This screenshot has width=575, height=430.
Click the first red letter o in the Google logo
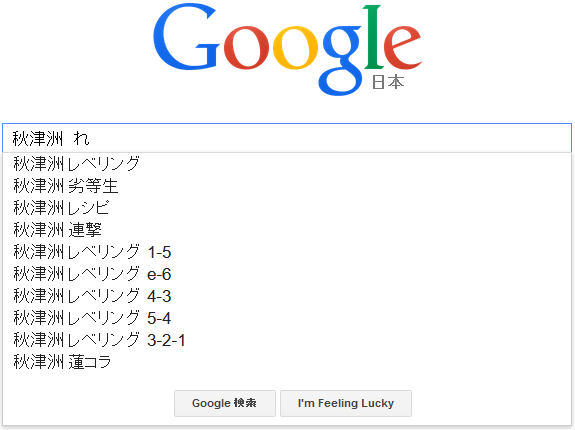[246, 48]
